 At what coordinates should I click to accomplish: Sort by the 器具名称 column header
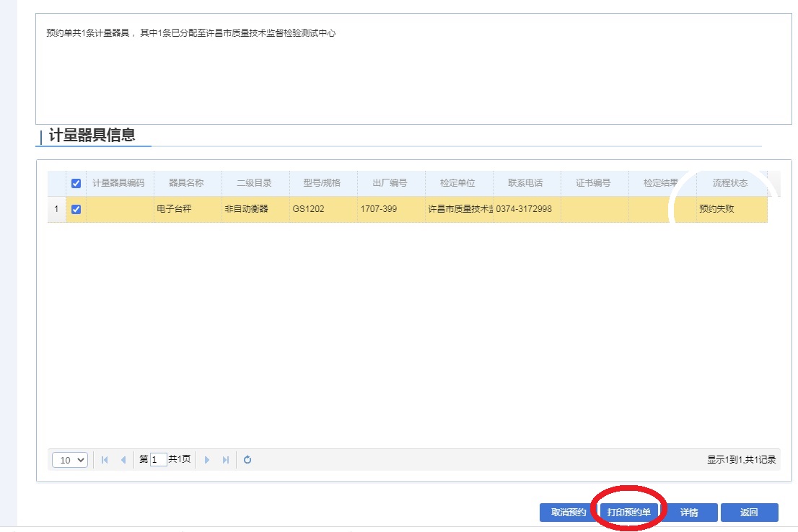pyautogui.click(x=186, y=183)
